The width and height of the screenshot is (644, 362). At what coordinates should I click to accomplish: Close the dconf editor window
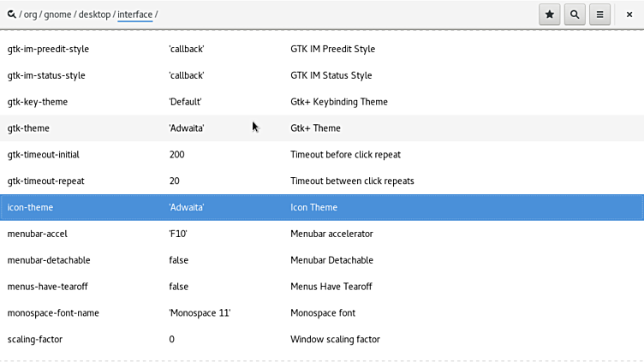[629, 15]
